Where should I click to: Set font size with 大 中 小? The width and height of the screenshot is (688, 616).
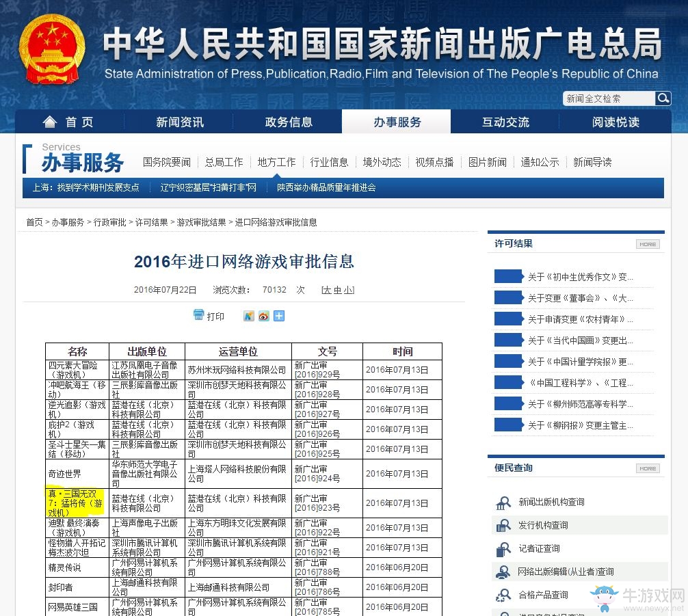(x=338, y=290)
